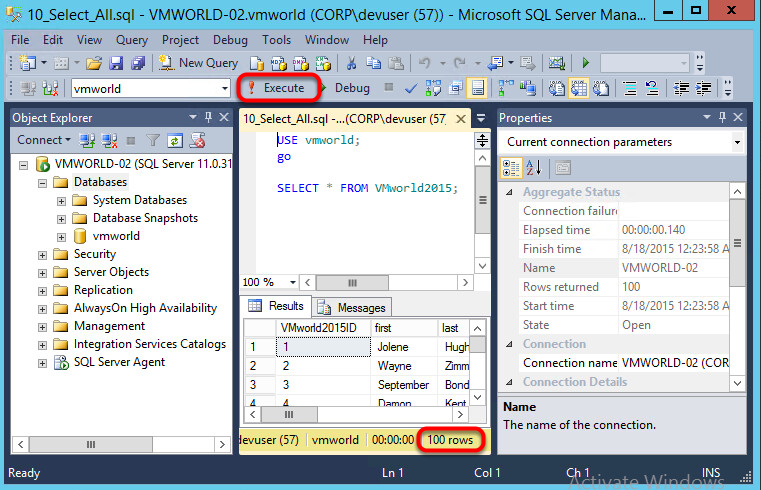Open Current connection parameters dropdown
Screen dimensions: 761x490
737,142
